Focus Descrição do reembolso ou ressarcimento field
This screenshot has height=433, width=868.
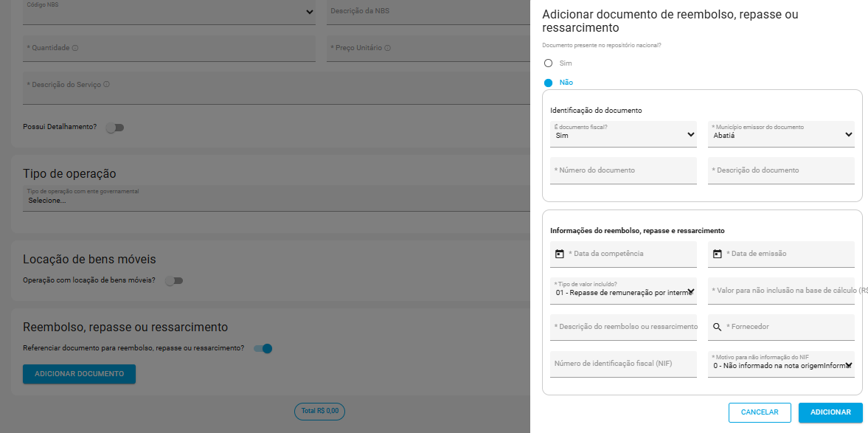coord(623,328)
